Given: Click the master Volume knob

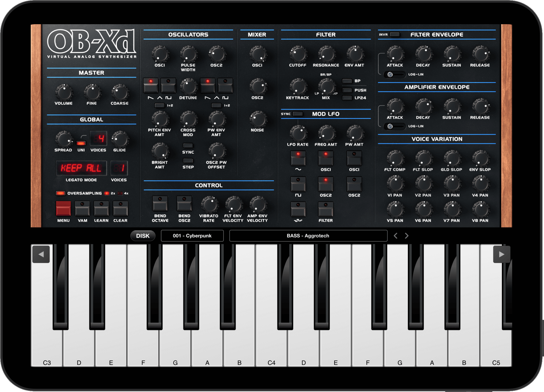Looking at the screenshot, I should click(x=64, y=92).
